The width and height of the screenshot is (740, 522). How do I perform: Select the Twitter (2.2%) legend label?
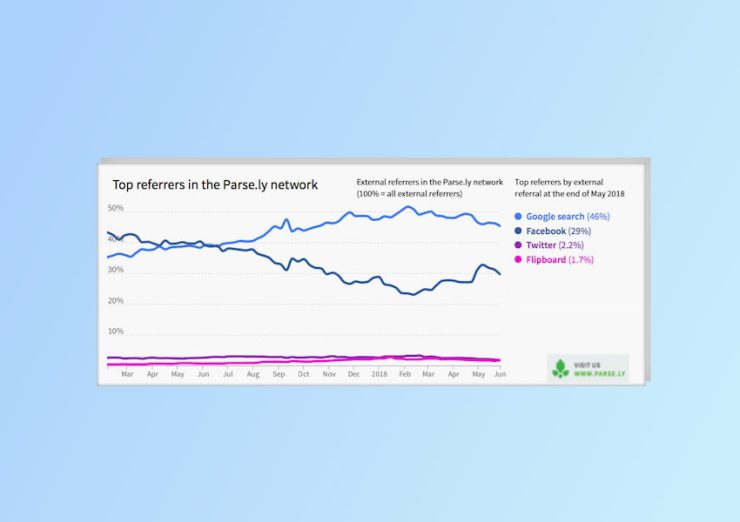point(555,245)
